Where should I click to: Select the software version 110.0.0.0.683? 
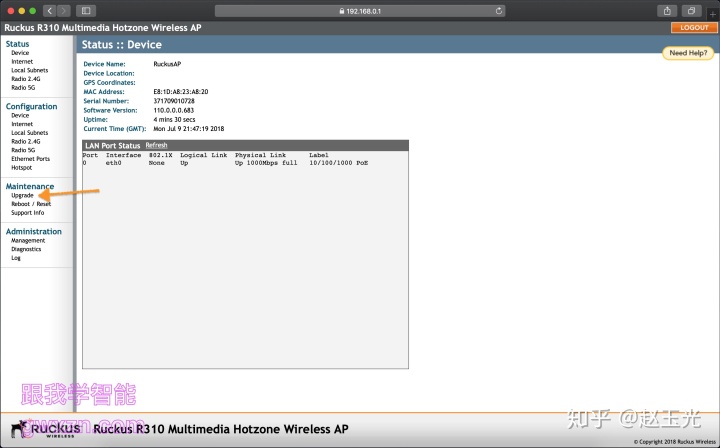pyautogui.click(x=174, y=110)
